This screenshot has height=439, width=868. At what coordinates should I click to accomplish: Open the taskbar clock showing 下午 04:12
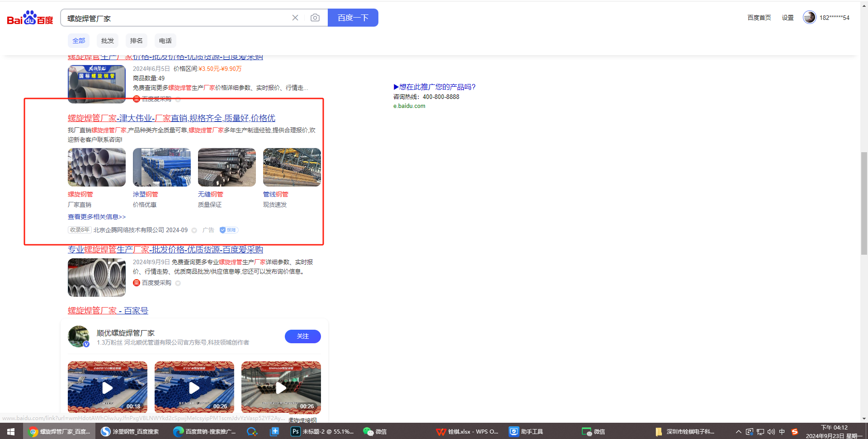[x=835, y=431]
